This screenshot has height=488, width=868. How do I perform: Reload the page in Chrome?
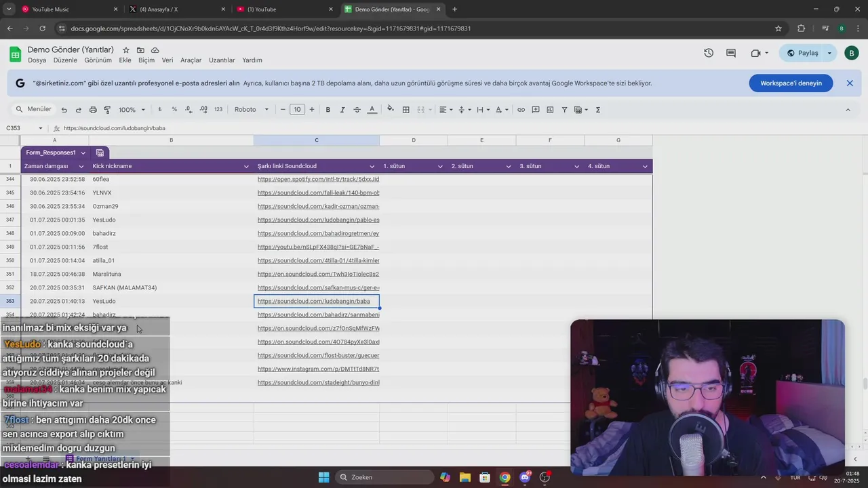42,28
